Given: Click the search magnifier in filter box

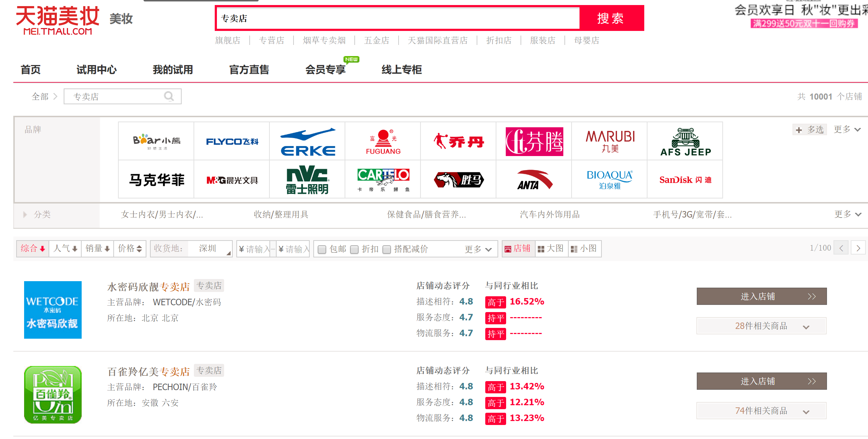Looking at the screenshot, I should (x=169, y=96).
